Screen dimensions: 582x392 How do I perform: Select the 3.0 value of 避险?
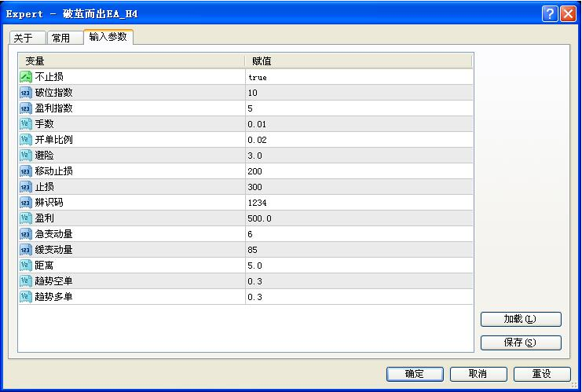coord(255,156)
